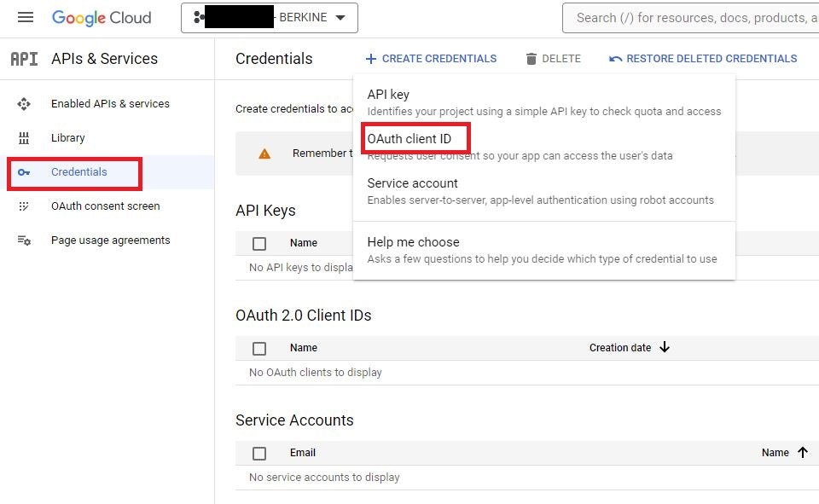Open the Library sidebar item

tap(68, 138)
